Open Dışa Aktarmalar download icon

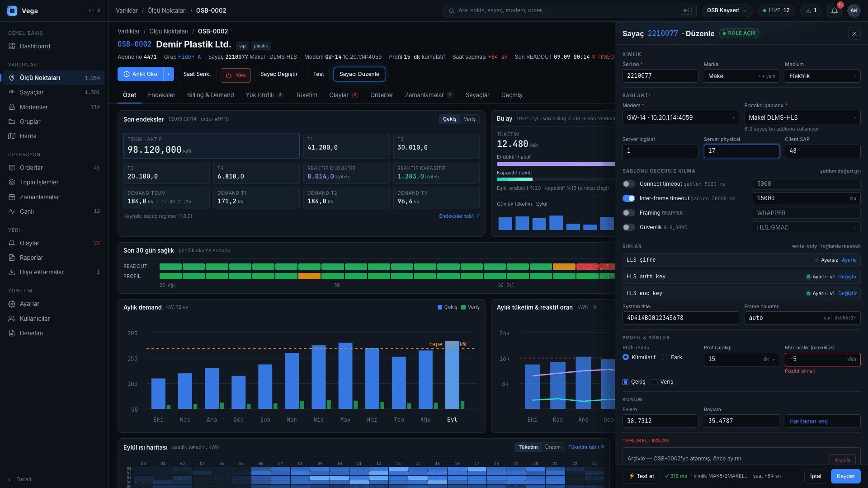(x=12, y=272)
